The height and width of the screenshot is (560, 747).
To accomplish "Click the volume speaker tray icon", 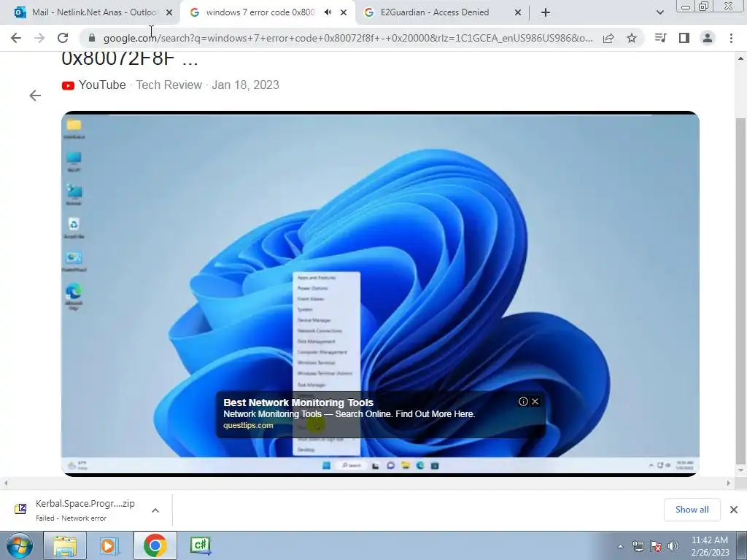I will coord(673,547).
